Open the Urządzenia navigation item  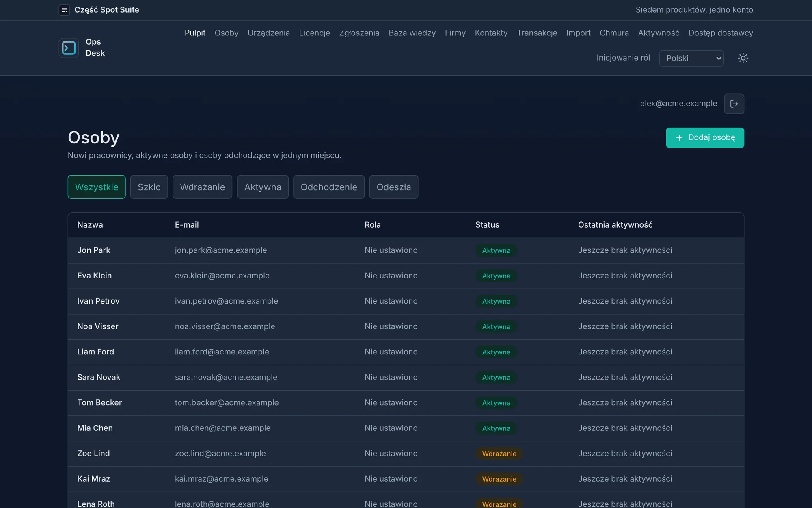tap(269, 33)
